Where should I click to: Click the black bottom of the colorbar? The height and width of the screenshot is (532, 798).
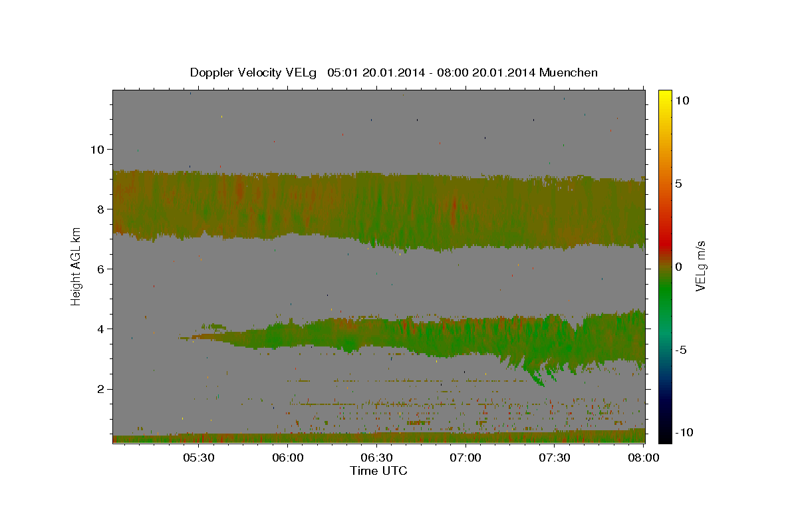664,436
